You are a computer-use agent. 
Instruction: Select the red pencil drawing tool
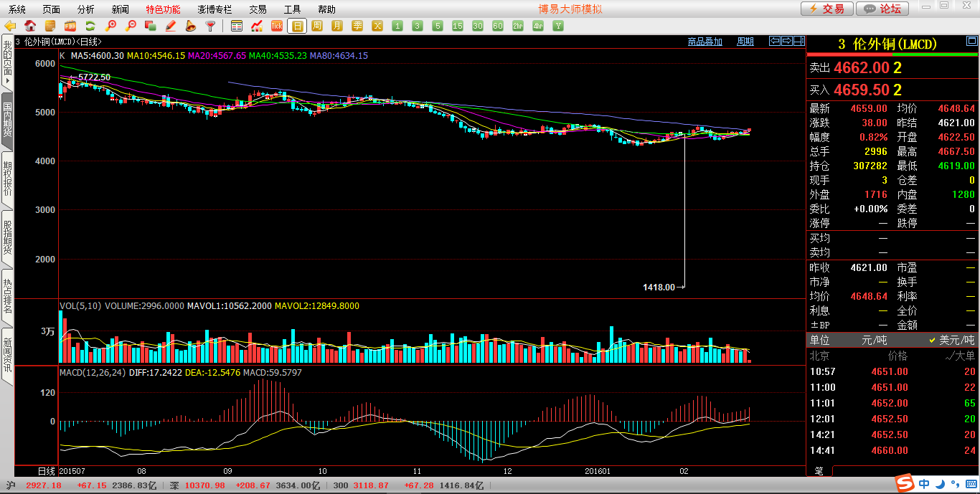pyautogui.click(x=171, y=27)
